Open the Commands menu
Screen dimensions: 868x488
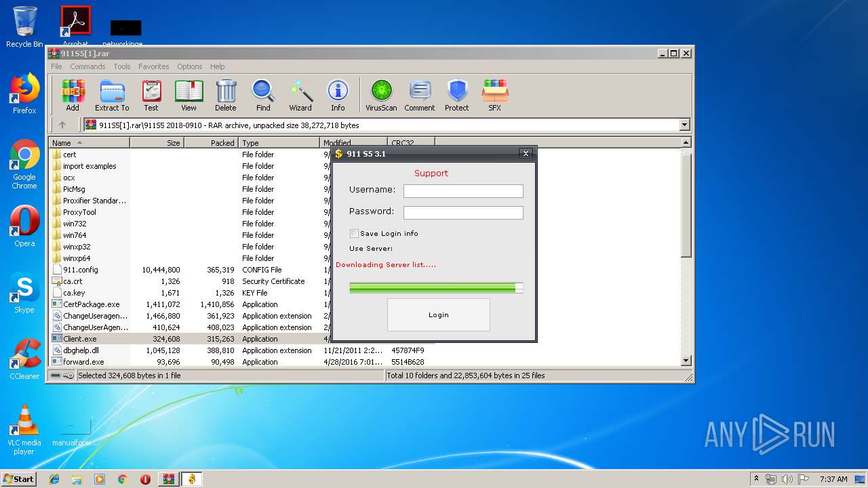pyautogui.click(x=87, y=66)
